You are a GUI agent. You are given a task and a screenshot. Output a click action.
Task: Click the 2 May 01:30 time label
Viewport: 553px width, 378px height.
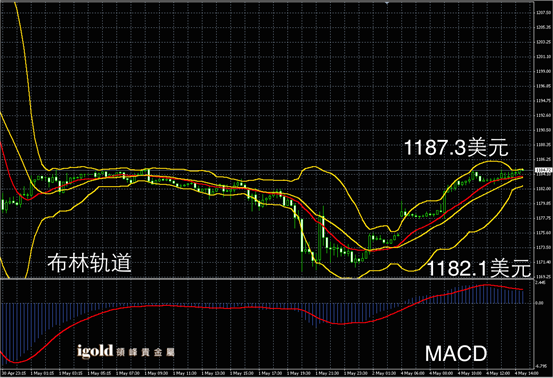pos(384,373)
